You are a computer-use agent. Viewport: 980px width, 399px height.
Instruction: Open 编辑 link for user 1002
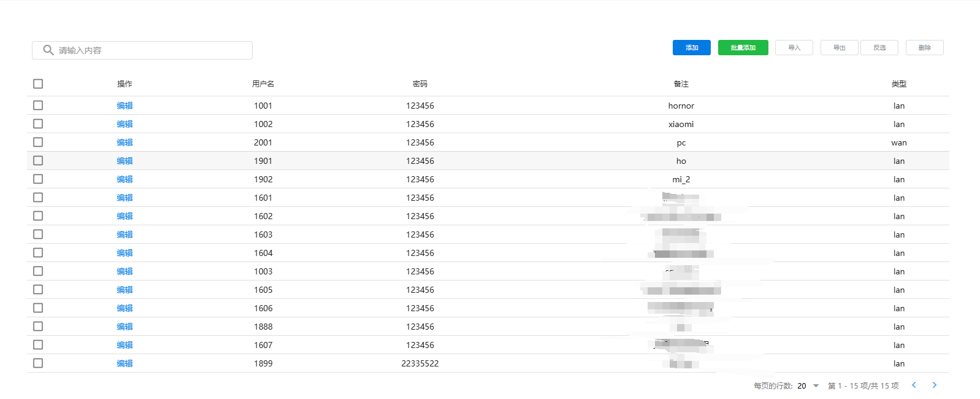click(124, 124)
